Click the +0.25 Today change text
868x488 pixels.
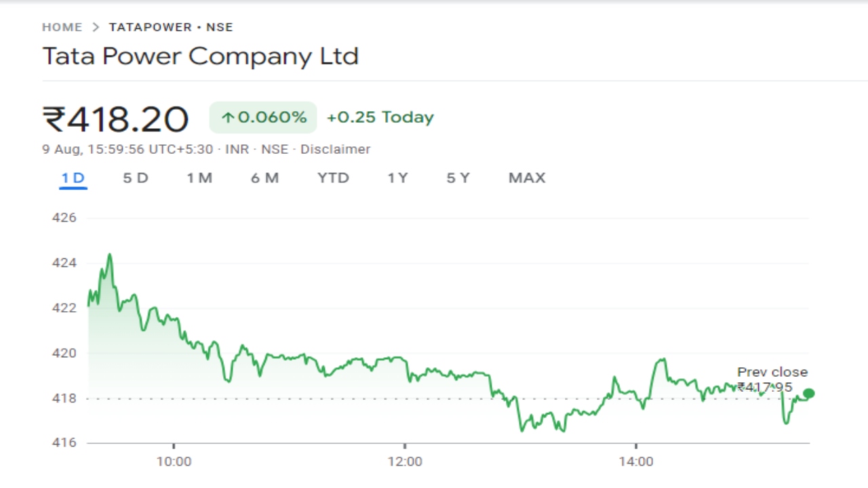[x=380, y=117]
